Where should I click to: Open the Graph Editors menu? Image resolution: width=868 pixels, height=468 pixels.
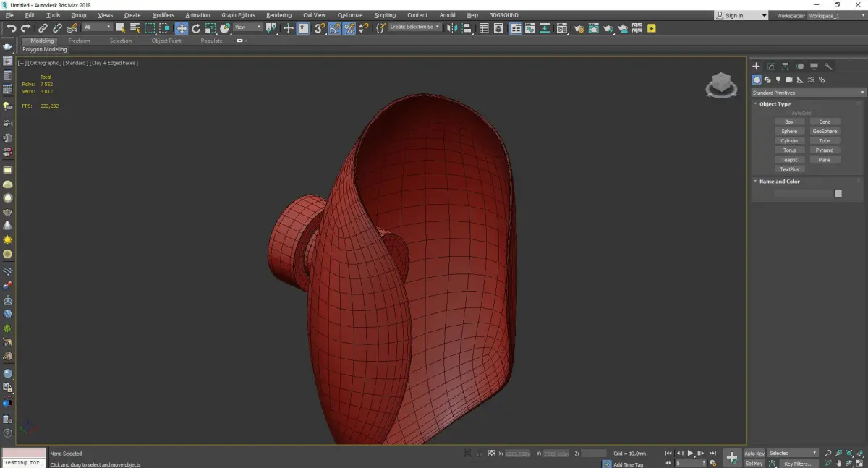(x=238, y=15)
